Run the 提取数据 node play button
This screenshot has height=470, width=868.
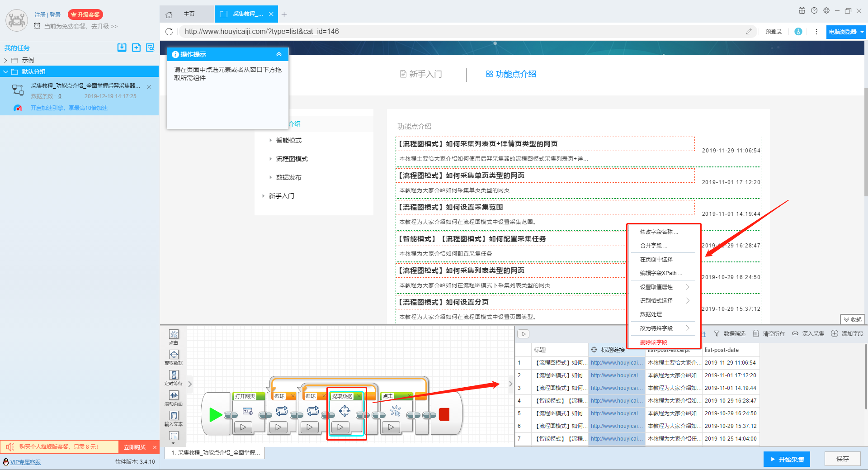340,427
